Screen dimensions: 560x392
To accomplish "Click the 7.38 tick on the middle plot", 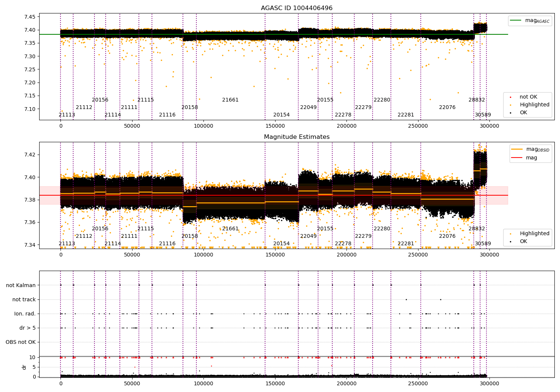I will 29,200.
